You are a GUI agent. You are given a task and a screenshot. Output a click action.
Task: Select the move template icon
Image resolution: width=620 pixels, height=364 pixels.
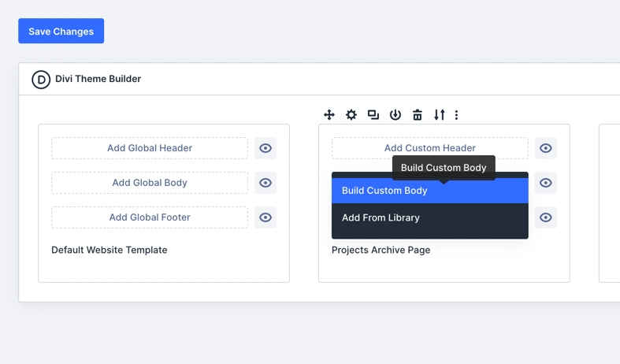[x=329, y=115]
